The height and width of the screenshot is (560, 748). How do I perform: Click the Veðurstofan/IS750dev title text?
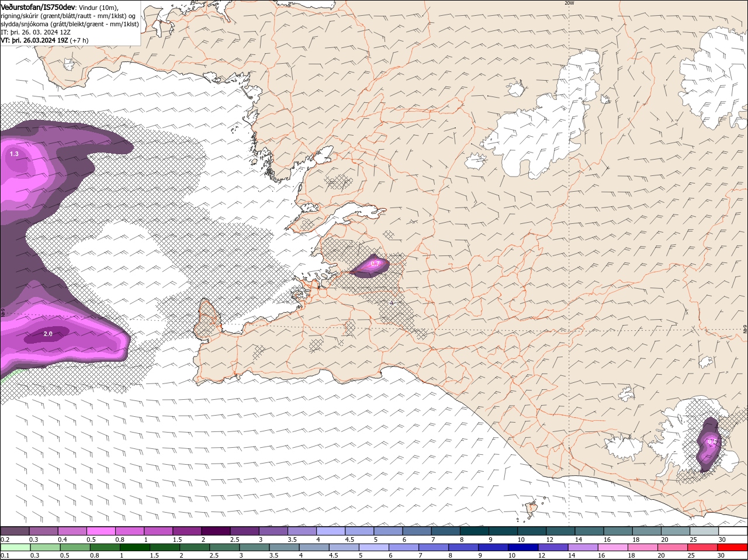(x=38, y=6)
